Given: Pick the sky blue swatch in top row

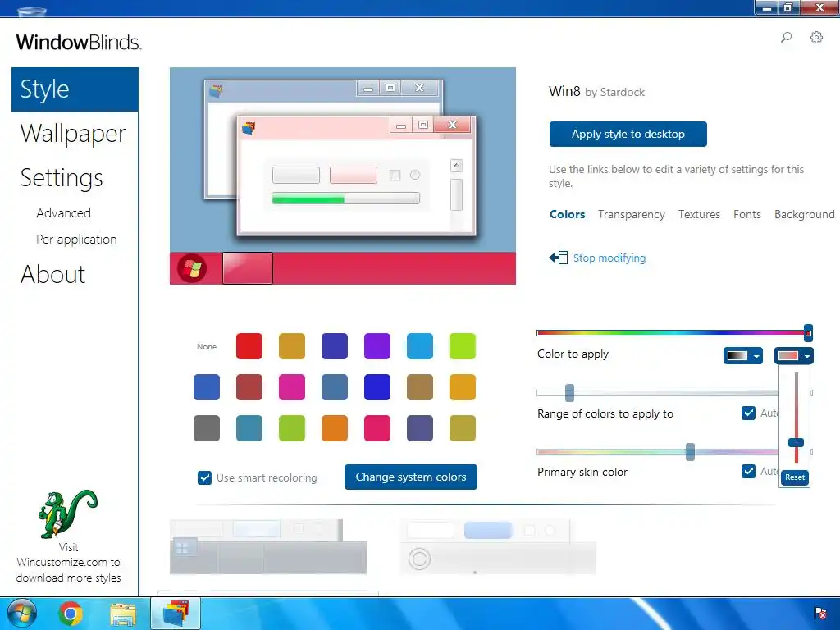Looking at the screenshot, I should [420, 346].
